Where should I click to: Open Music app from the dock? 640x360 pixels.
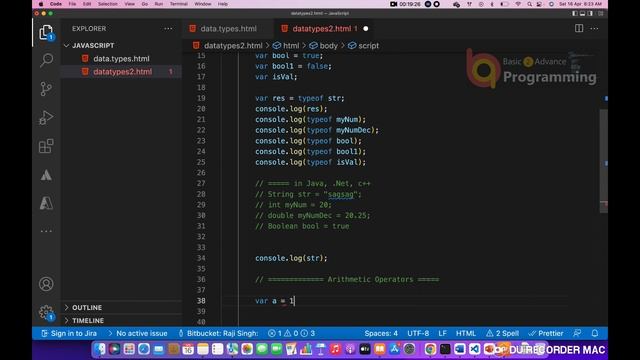335,349
